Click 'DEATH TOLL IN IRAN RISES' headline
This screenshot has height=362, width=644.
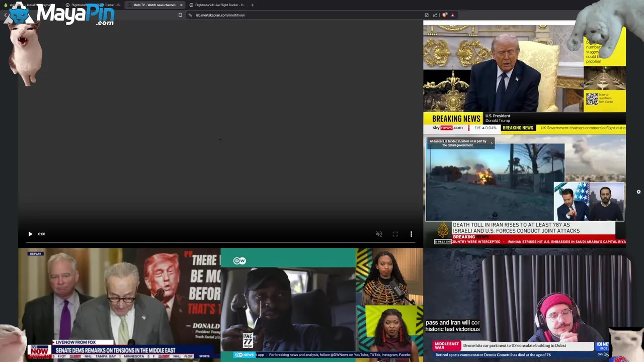coord(516,228)
